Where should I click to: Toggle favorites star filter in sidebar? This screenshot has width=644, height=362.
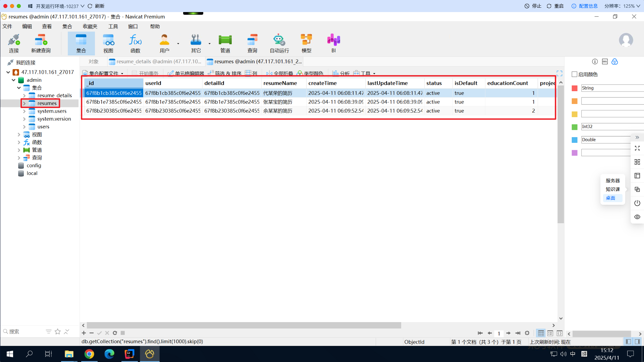point(58,331)
